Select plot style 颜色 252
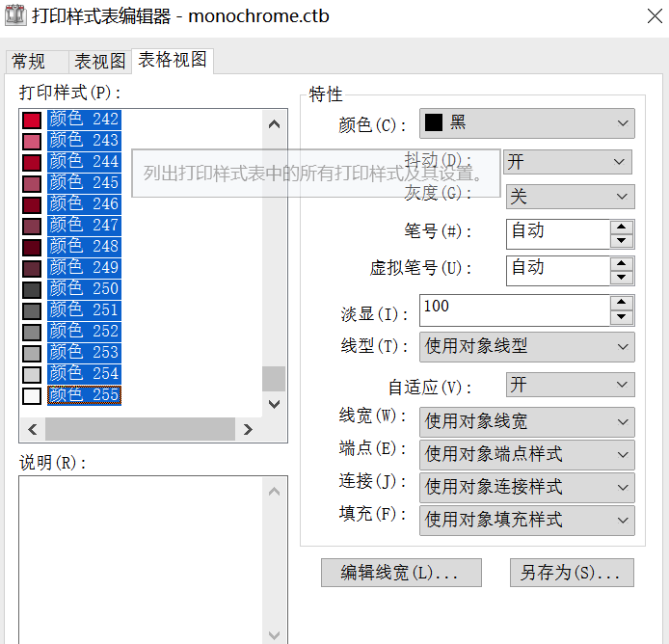Image resolution: width=669 pixels, height=644 pixels. [84, 332]
